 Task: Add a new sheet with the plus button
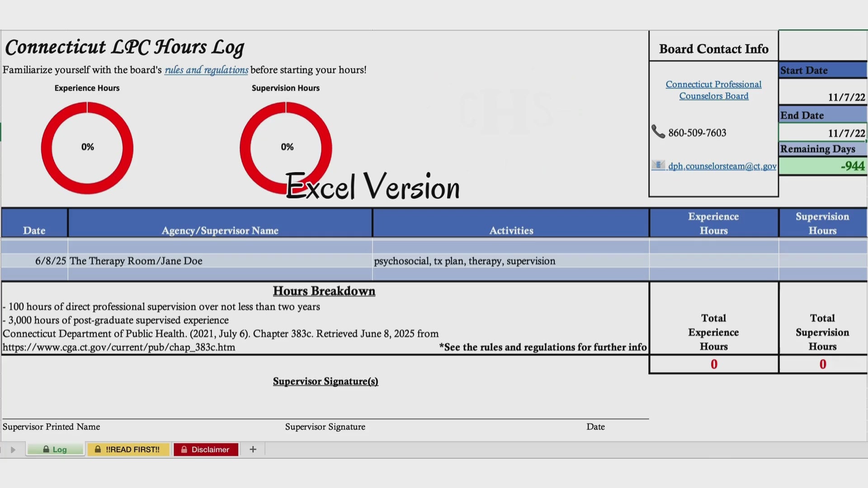coord(253,449)
